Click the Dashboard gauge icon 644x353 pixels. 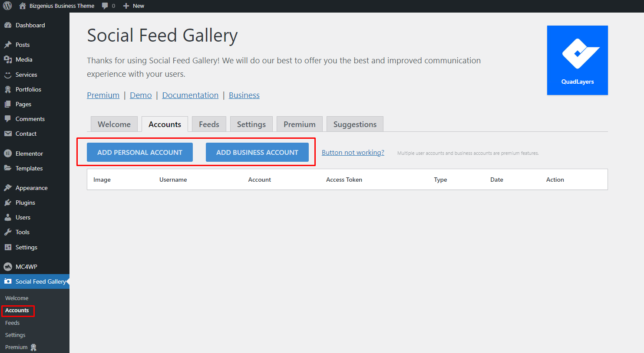(8, 25)
